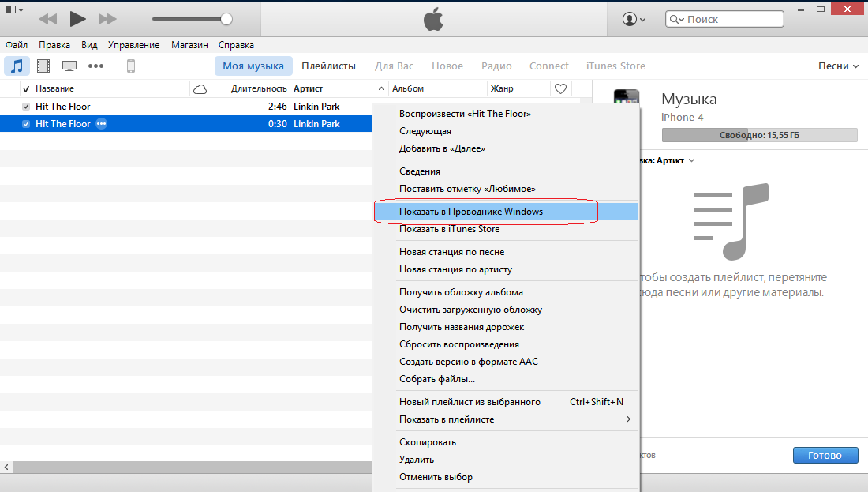Open the Songs view dropdown
This screenshot has width=868, height=492.
[838, 66]
